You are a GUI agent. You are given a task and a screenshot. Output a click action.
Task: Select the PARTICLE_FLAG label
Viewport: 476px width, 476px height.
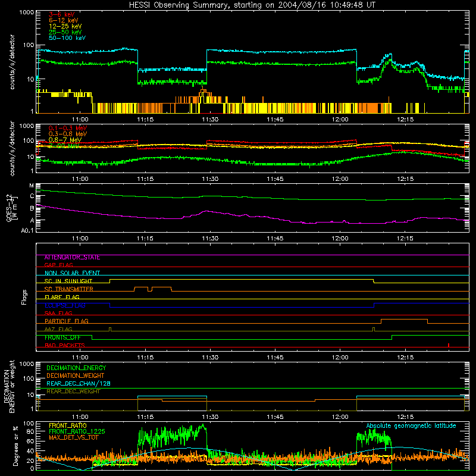(x=67, y=321)
